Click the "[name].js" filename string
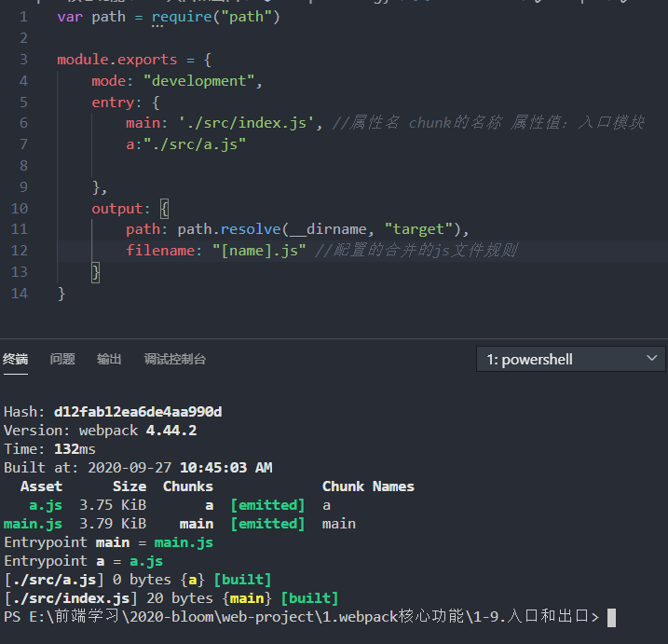Image resolution: width=668 pixels, height=644 pixels. coord(259,251)
